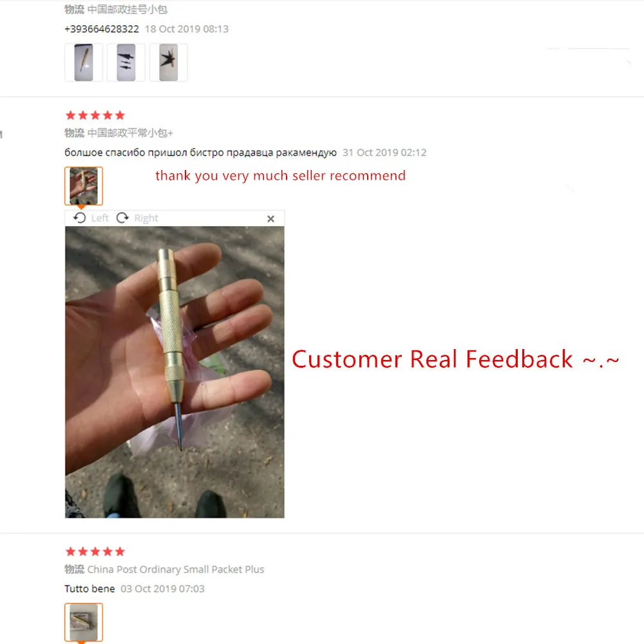Screen dimensions: 644x644
Task: Open third thumbnail in top review
Action: [168, 62]
